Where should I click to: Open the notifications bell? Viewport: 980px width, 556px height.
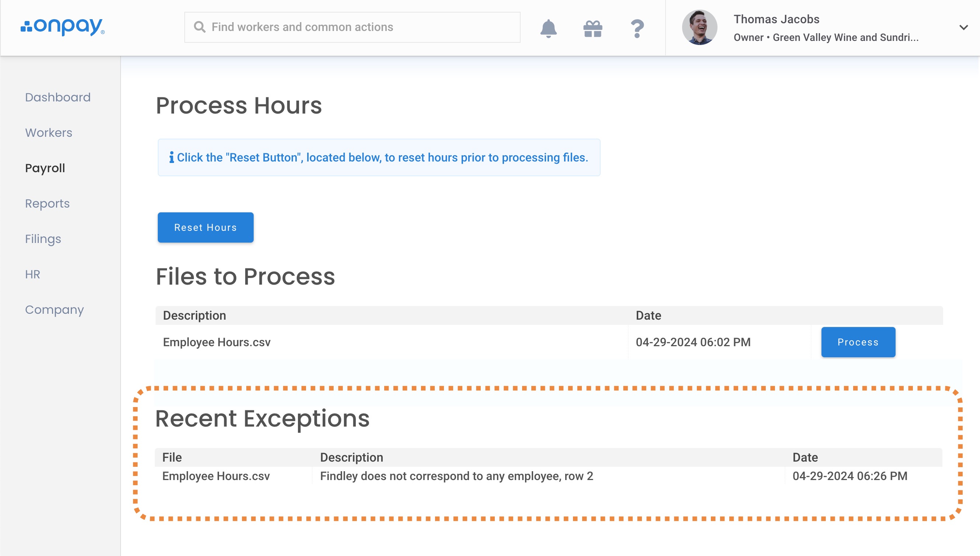coord(548,28)
